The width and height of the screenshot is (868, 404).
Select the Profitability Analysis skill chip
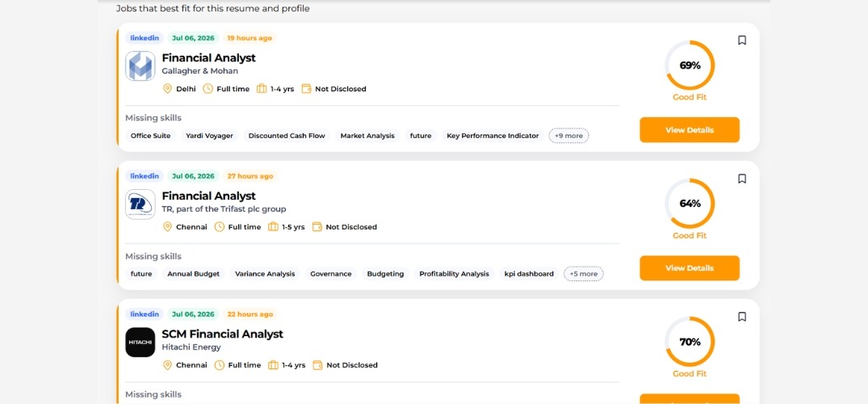pos(454,274)
